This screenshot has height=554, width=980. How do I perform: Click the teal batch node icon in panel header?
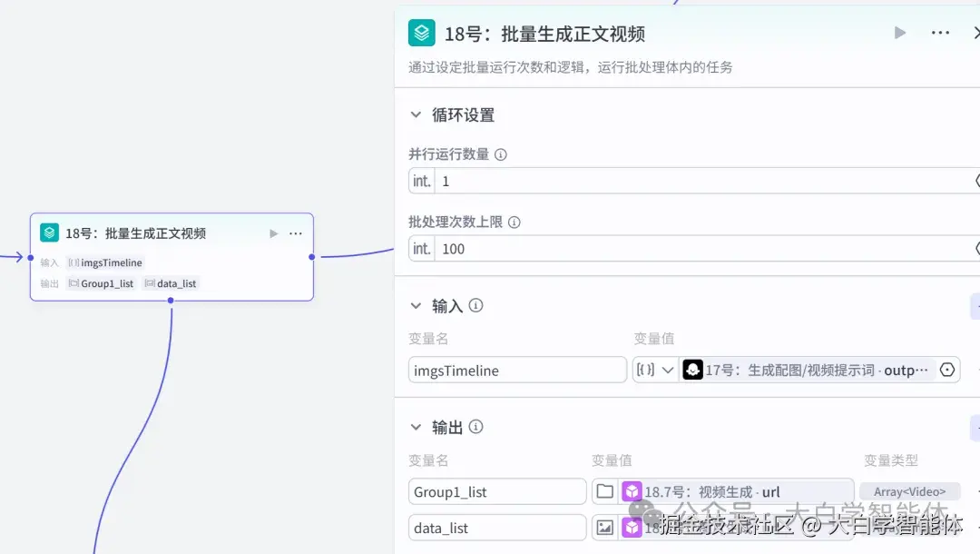coord(421,33)
